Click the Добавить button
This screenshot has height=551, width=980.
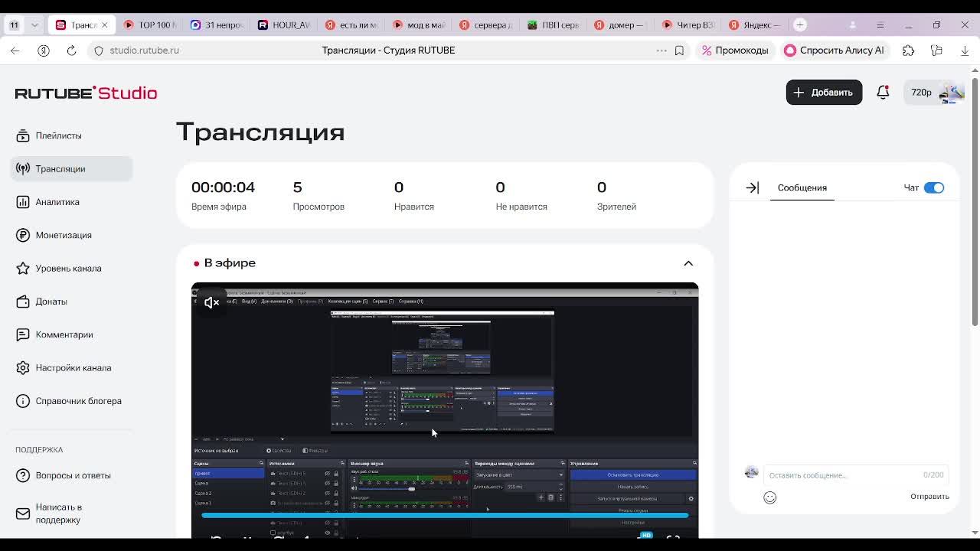(x=824, y=93)
